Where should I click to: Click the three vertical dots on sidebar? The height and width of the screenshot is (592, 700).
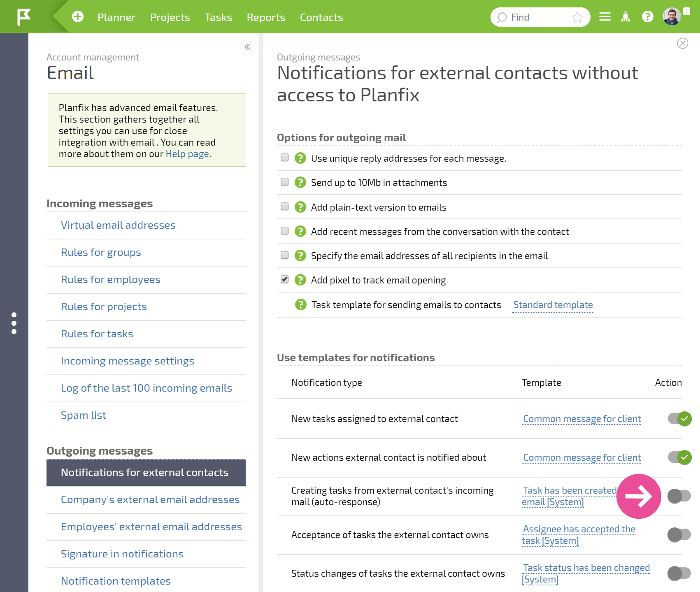[14, 323]
